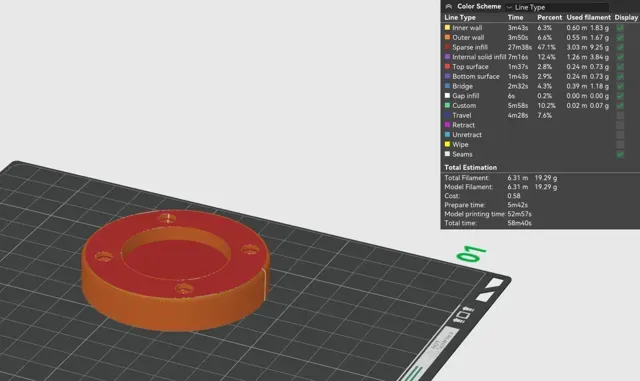Toggle Gap infill display checkbox
640x381 pixels.
pyautogui.click(x=620, y=96)
